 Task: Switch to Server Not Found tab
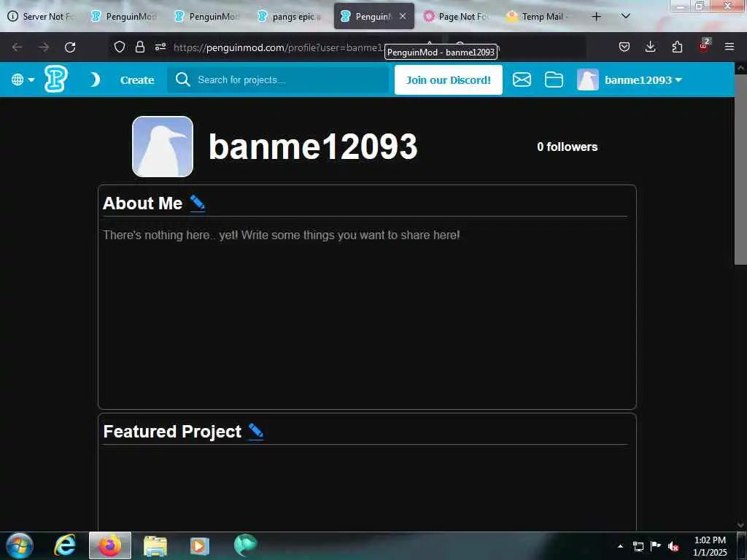(42, 17)
